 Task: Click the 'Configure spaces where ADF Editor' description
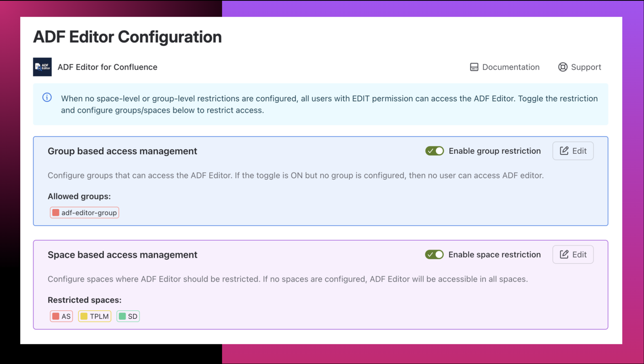pos(288,279)
